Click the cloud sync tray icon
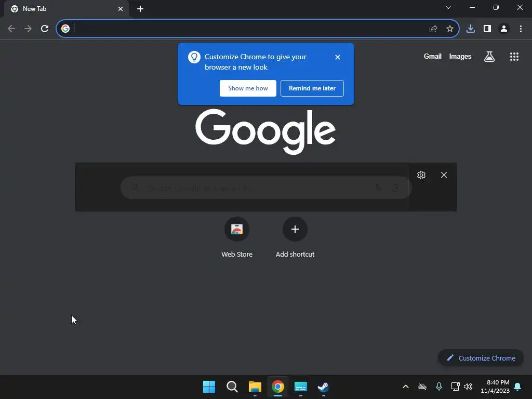Image resolution: width=532 pixels, height=399 pixels. pyautogui.click(x=422, y=387)
